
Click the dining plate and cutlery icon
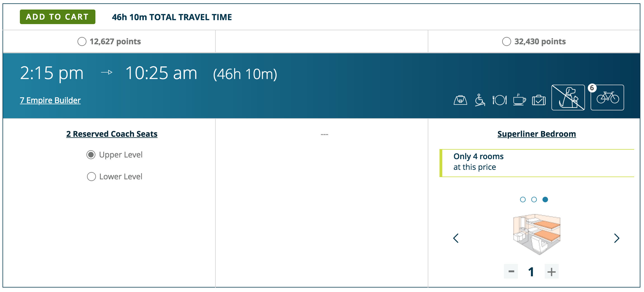(x=499, y=100)
